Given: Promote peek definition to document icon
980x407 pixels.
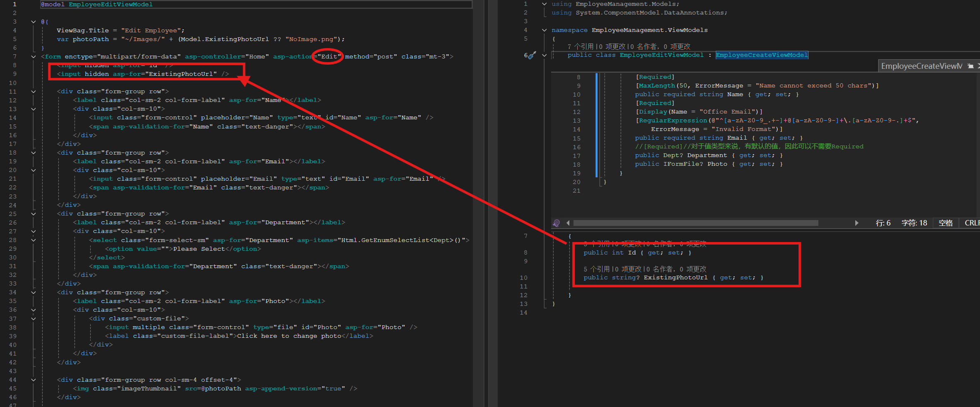Looking at the screenshot, I should point(970,66).
